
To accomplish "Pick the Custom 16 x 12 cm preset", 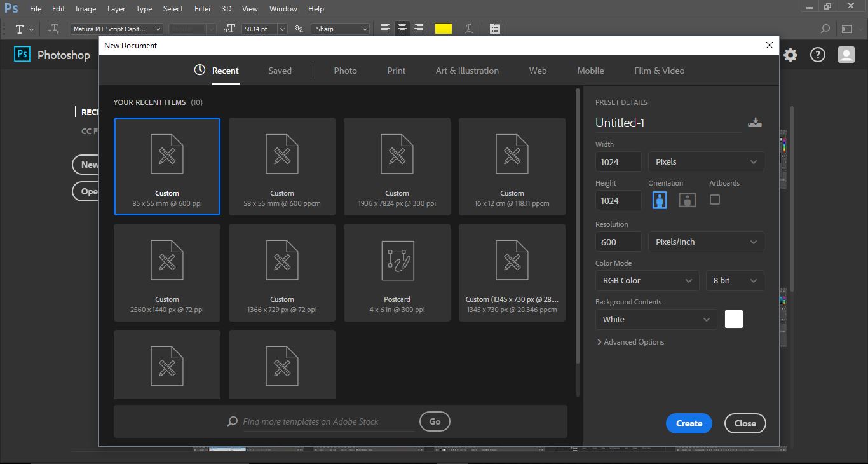I will (512, 167).
